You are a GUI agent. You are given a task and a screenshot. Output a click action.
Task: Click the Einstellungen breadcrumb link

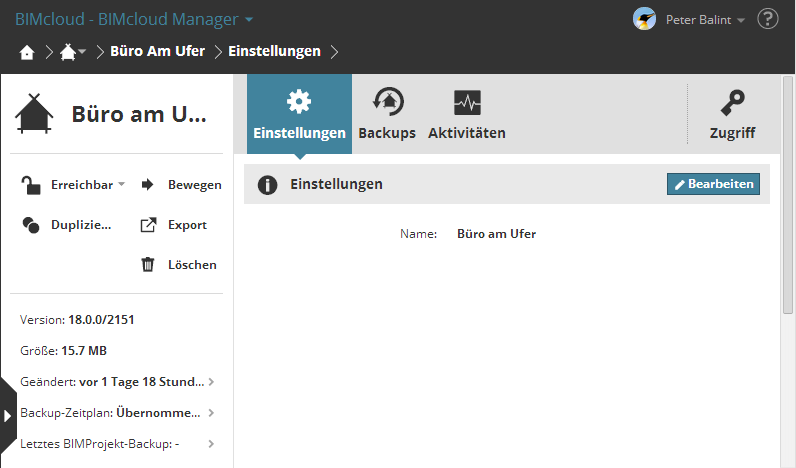(x=274, y=51)
